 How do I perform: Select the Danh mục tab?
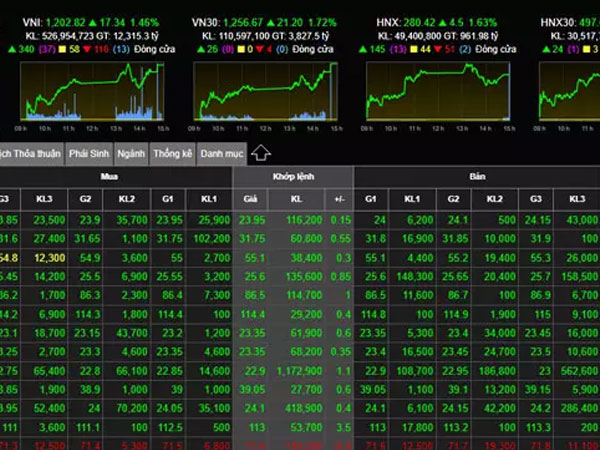click(x=221, y=154)
